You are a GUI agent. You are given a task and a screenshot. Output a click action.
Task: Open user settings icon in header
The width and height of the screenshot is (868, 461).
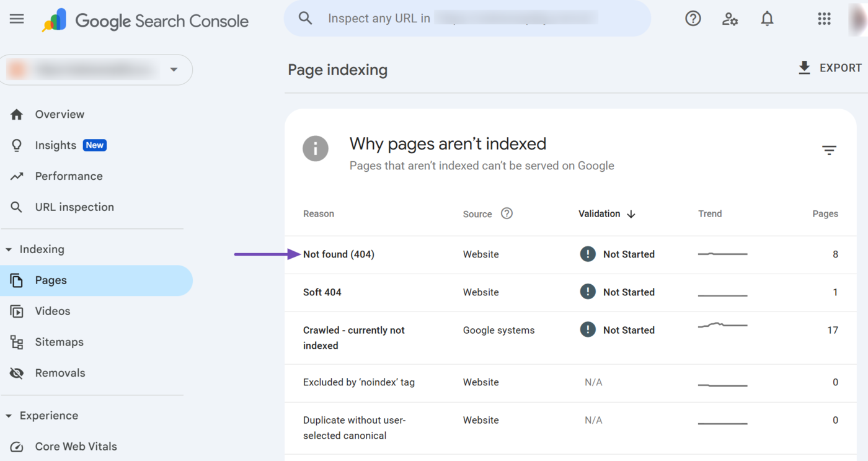coord(730,19)
